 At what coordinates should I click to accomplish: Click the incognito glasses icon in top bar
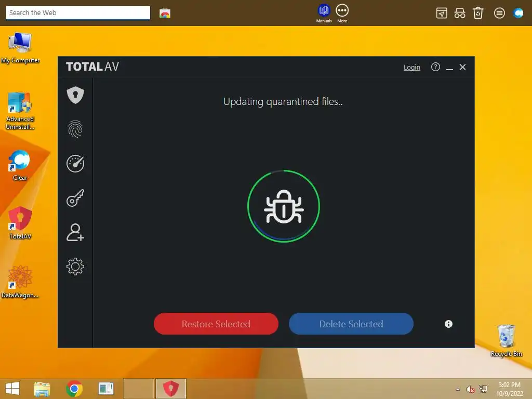coord(460,13)
